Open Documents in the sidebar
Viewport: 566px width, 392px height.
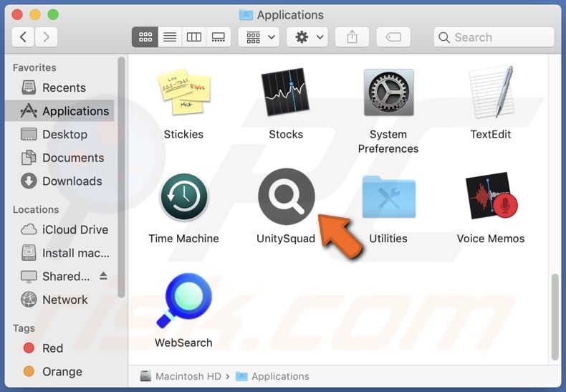[x=59, y=158]
